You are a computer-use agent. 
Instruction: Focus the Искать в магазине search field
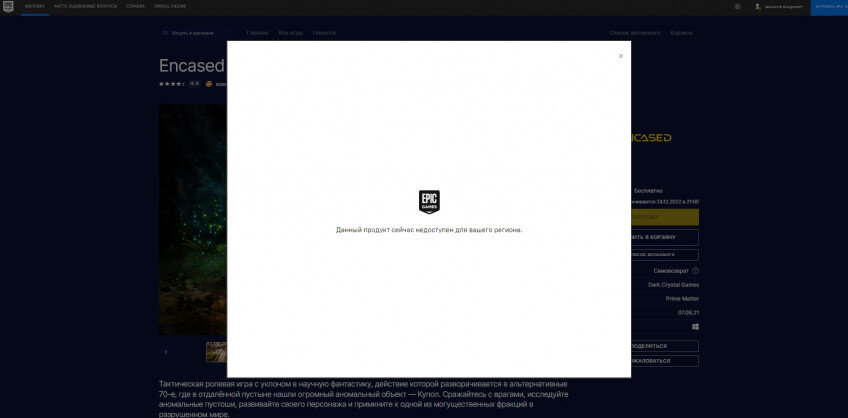coord(196,33)
